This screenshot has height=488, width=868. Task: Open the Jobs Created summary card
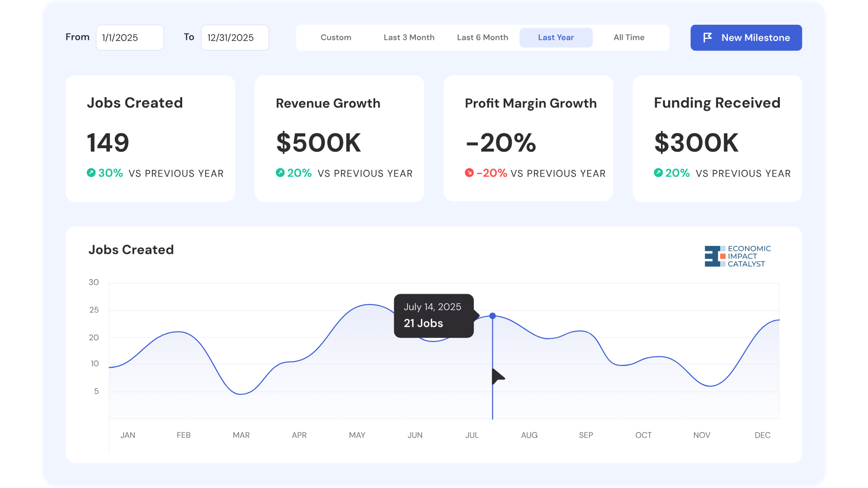[x=150, y=138]
